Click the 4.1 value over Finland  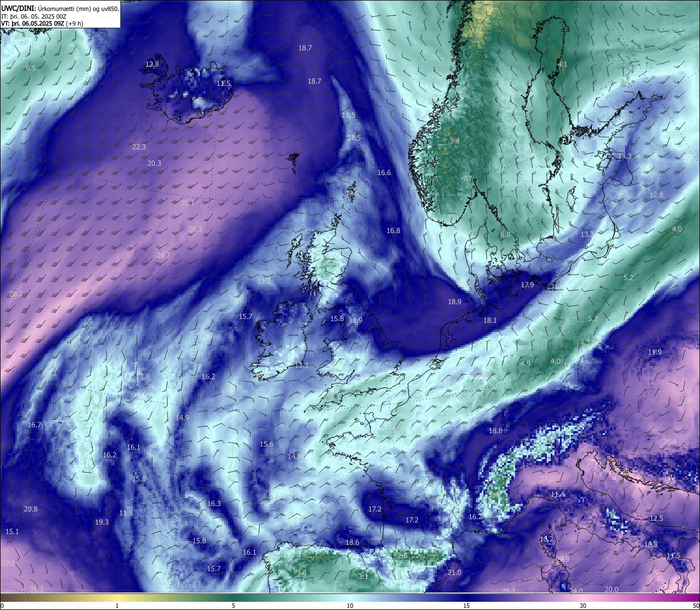(x=563, y=64)
